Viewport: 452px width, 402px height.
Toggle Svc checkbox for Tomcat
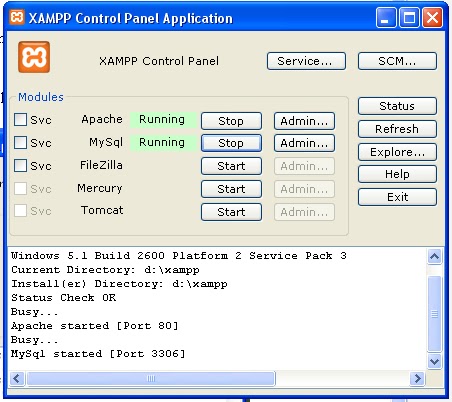coord(21,211)
